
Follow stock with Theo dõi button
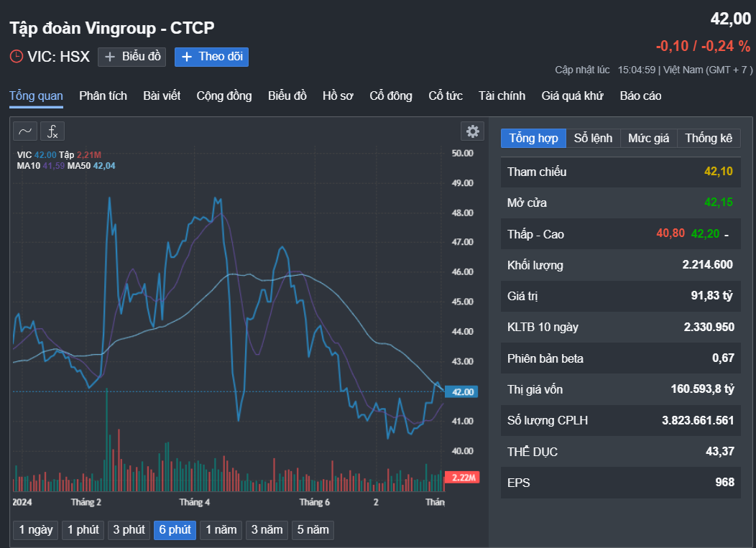click(211, 57)
